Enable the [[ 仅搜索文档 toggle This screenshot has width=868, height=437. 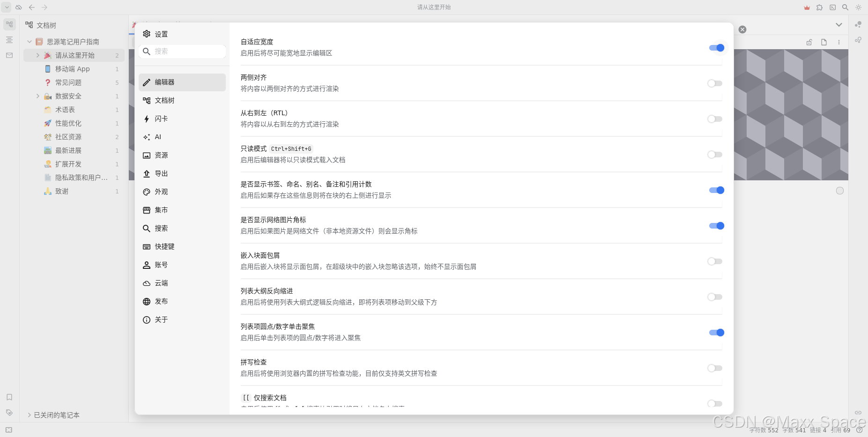click(x=715, y=404)
